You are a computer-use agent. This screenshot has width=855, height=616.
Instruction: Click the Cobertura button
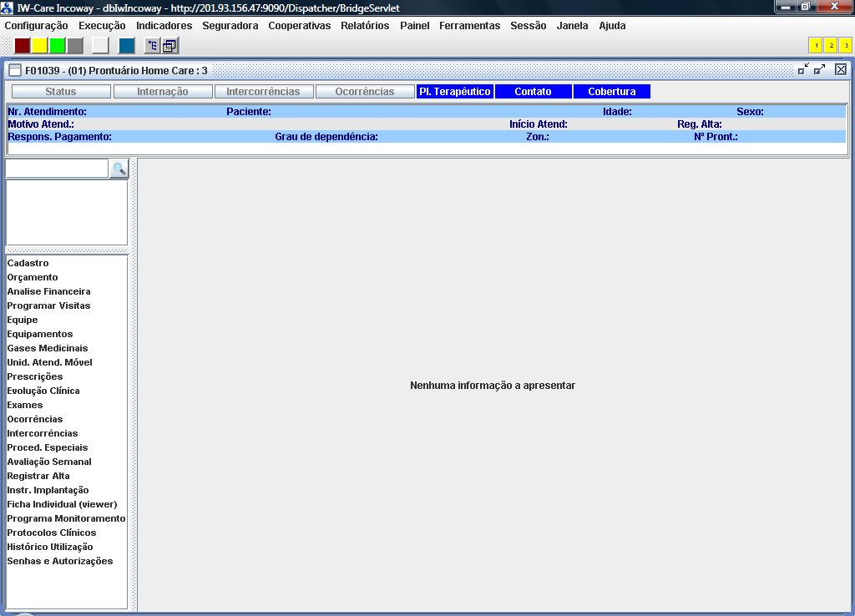coord(612,92)
